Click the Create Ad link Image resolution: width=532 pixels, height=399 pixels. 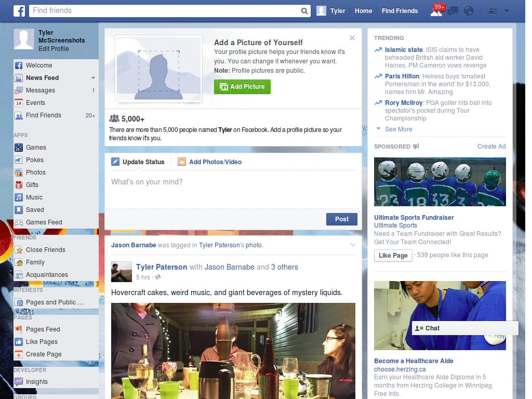pyautogui.click(x=491, y=146)
